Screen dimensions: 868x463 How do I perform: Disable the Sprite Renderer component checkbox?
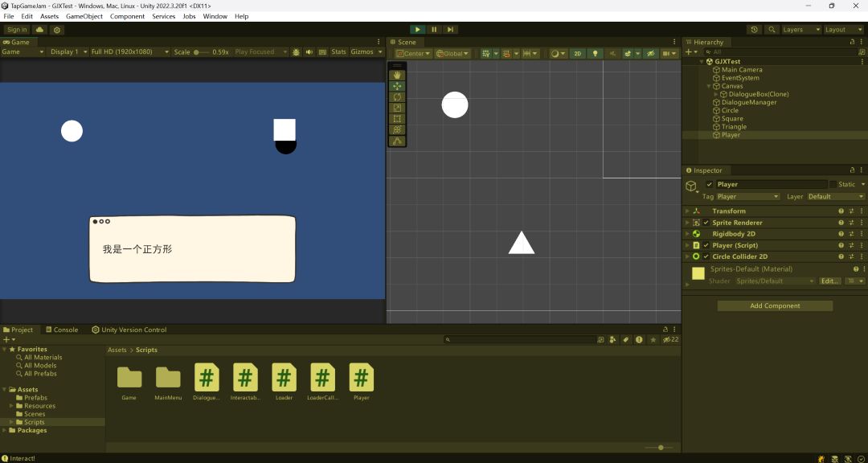[706, 223]
